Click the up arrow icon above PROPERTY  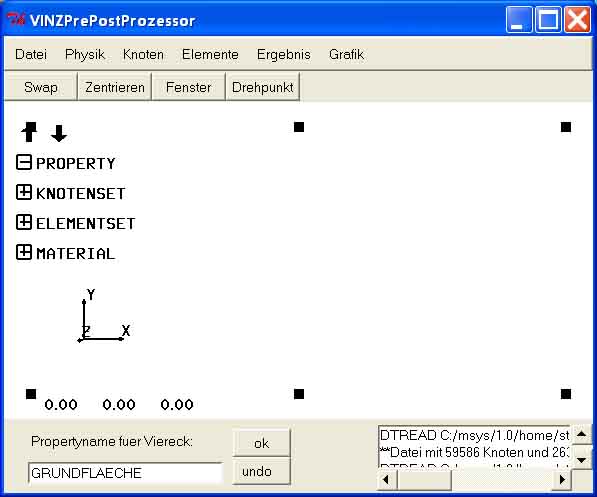[29, 132]
